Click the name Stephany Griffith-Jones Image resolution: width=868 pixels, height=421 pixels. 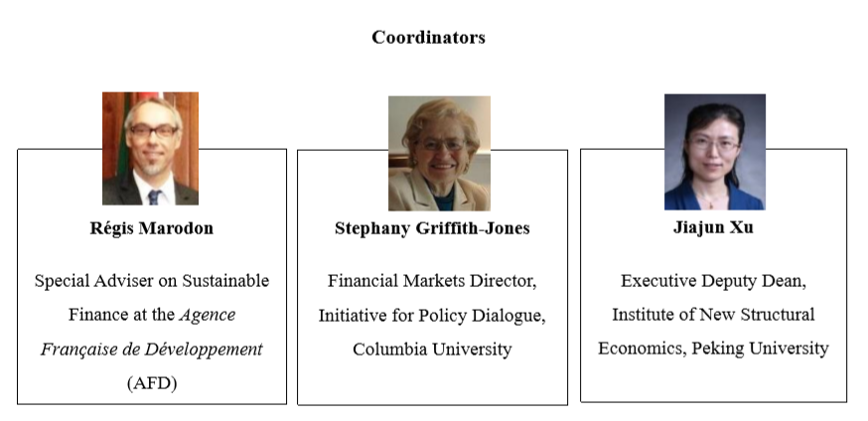(432, 228)
